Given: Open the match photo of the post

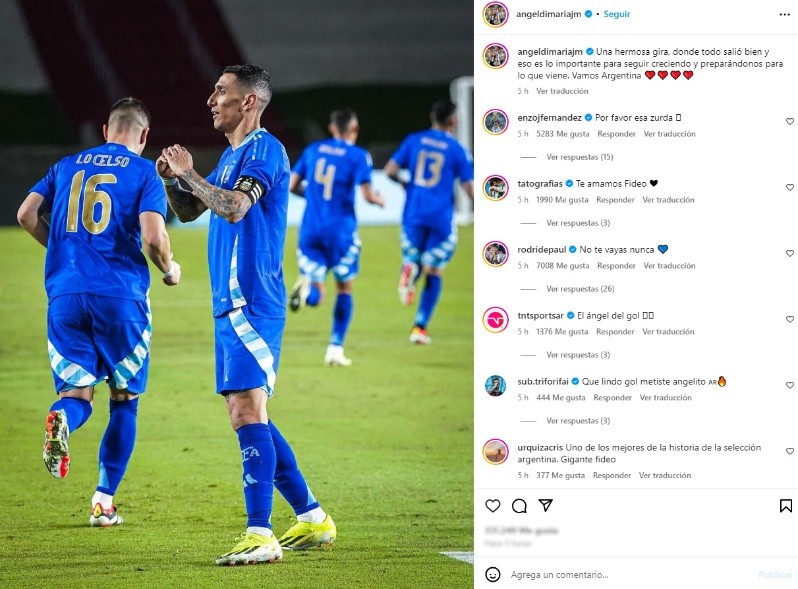Looking at the screenshot, I should 237,294.
